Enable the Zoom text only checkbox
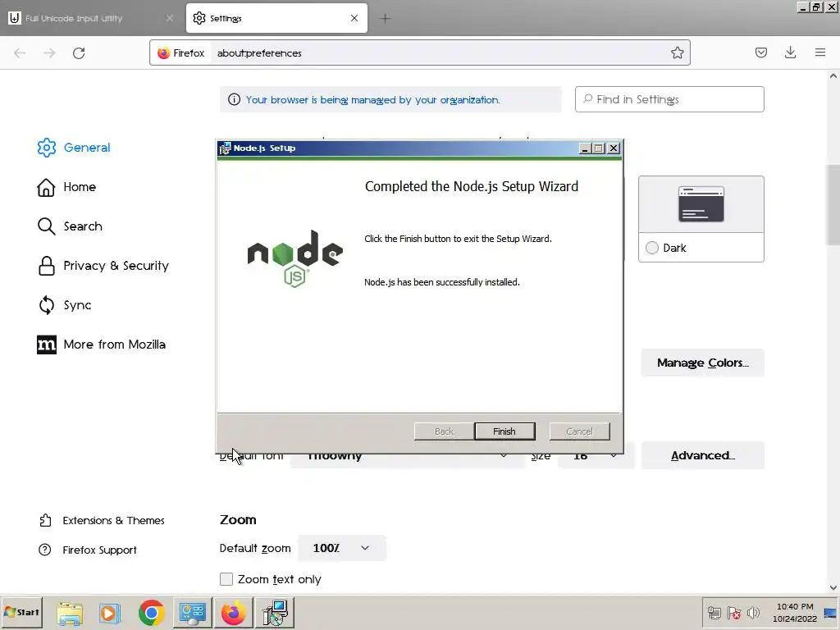Image resolution: width=840 pixels, height=630 pixels. tap(226, 579)
